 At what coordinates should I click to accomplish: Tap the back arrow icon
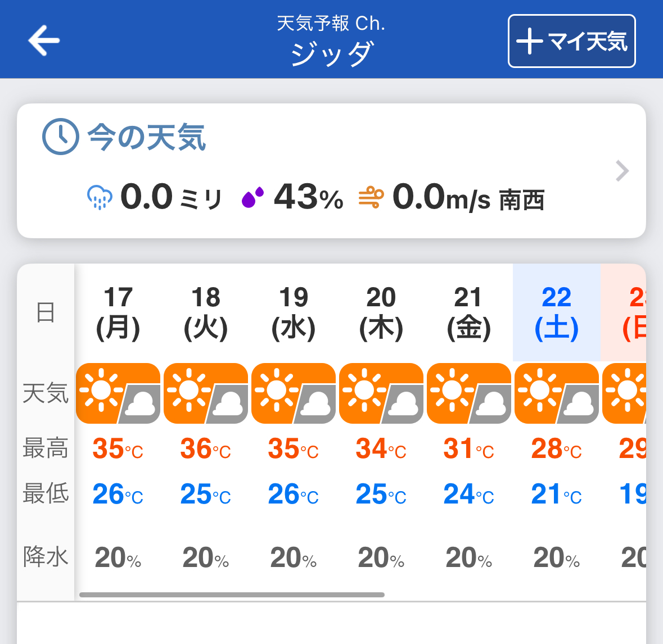(44, 40)
